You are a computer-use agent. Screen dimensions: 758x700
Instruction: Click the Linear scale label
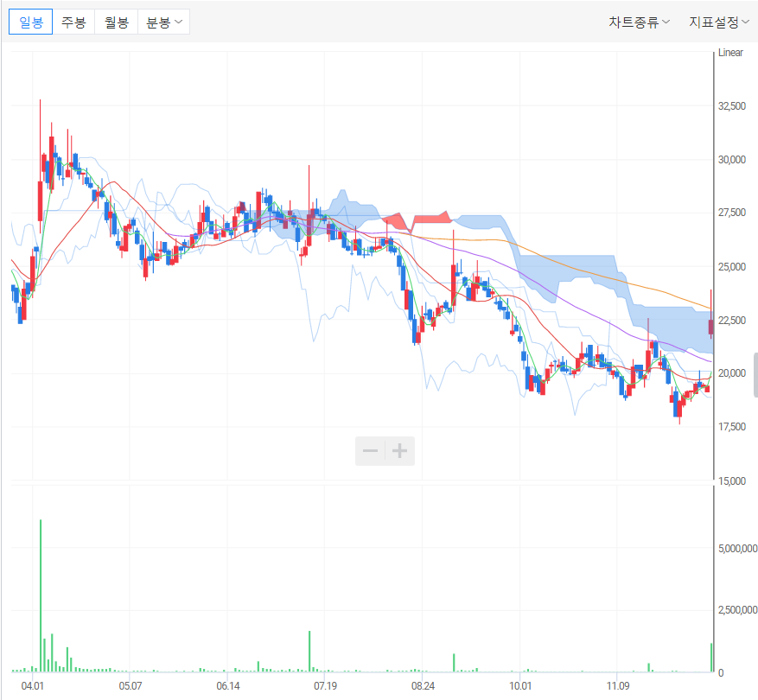[x=730, y=53]
